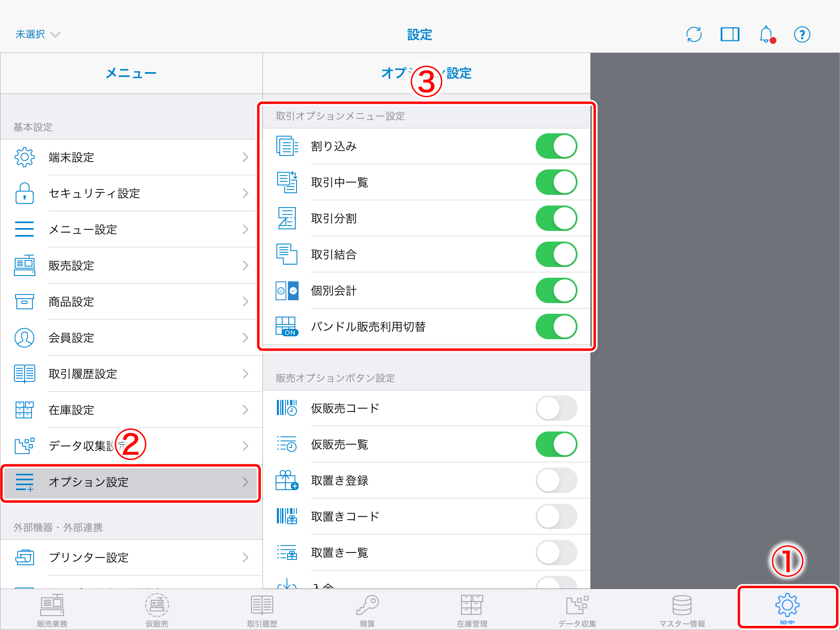Open 販売設定 settings row
The width and height of the screenshot is (840, 630).
130,265
